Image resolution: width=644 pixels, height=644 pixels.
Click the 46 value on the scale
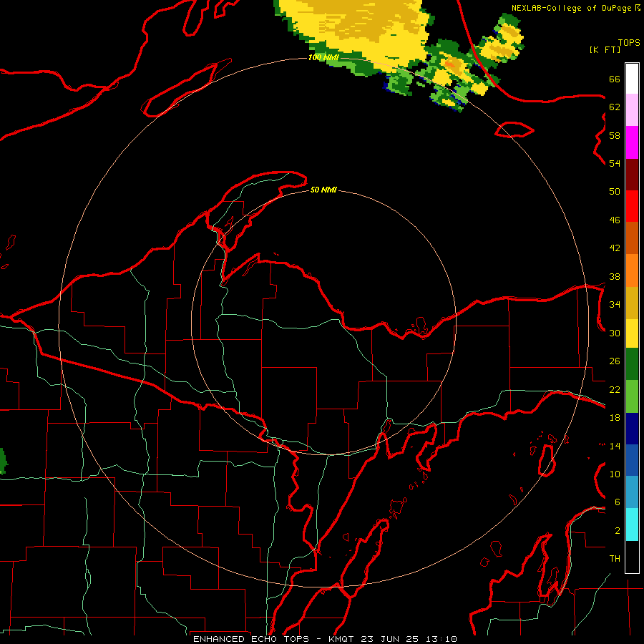(x=615, y=220)
